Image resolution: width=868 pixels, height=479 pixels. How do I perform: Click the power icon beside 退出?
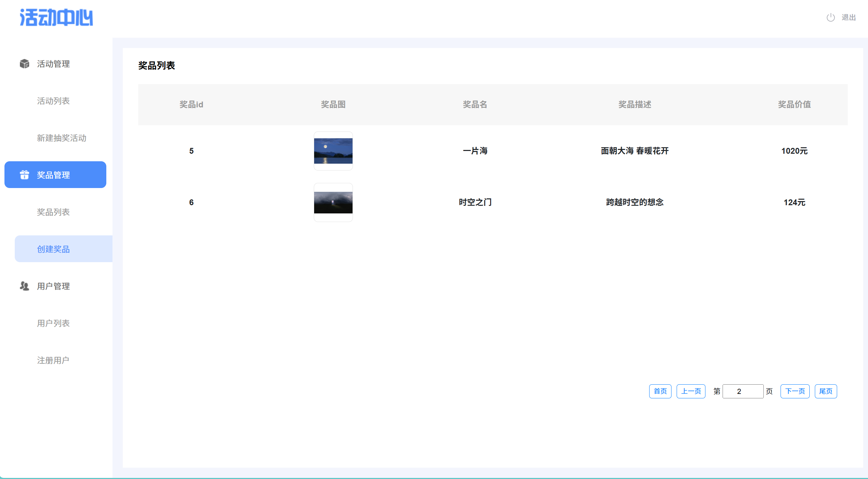point(830,17)
